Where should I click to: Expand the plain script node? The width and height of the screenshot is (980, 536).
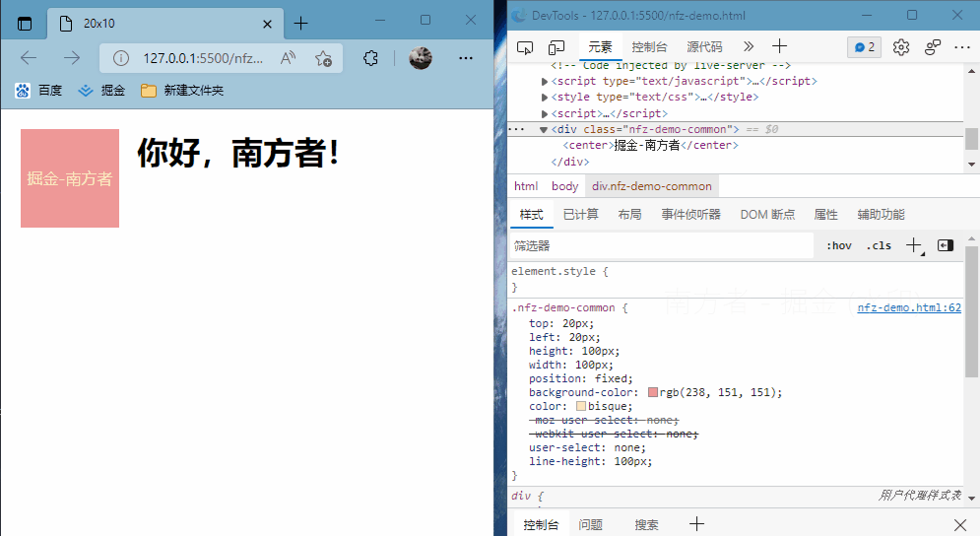pyautogui.click(x=545, y=114)
